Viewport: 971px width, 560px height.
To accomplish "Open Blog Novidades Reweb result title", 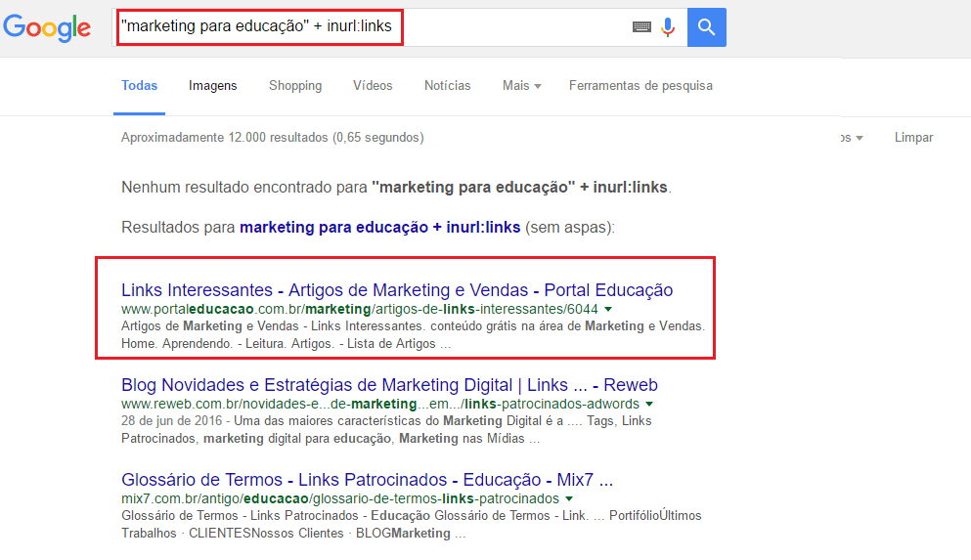I will [x=389, y=384].
